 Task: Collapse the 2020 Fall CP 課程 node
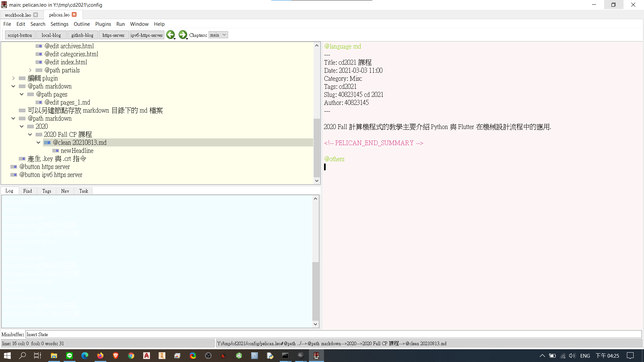pyautogui.click(x=30, y=135)
